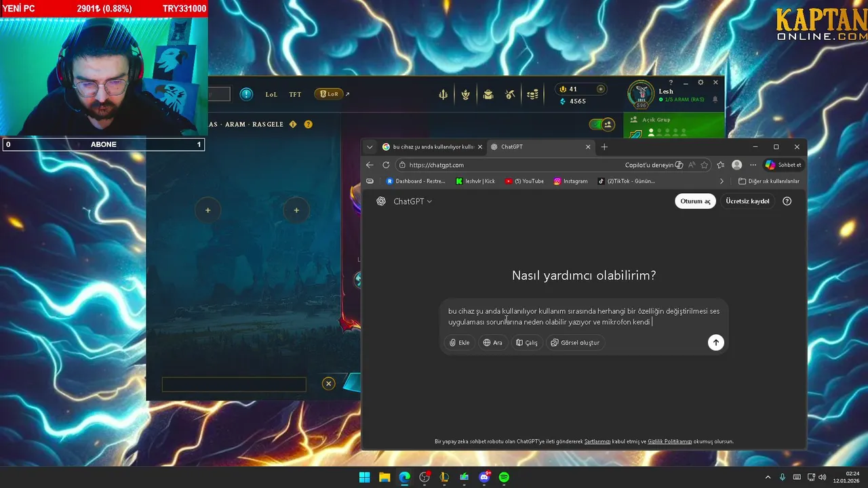Cancel with the X button in League lobby
Image resolution: width=868 pixels, height=488 pixels.
(x=328, y=384)
